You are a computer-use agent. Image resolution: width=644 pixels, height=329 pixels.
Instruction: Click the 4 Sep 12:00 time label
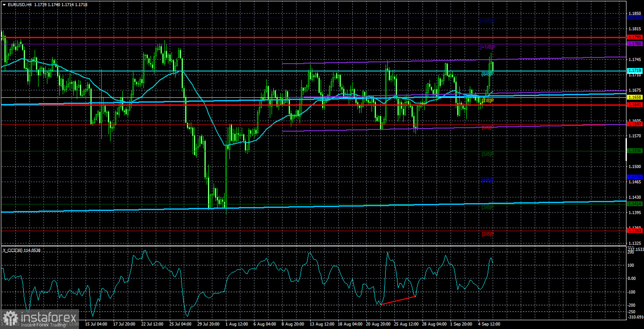click(x=490, y=325)
